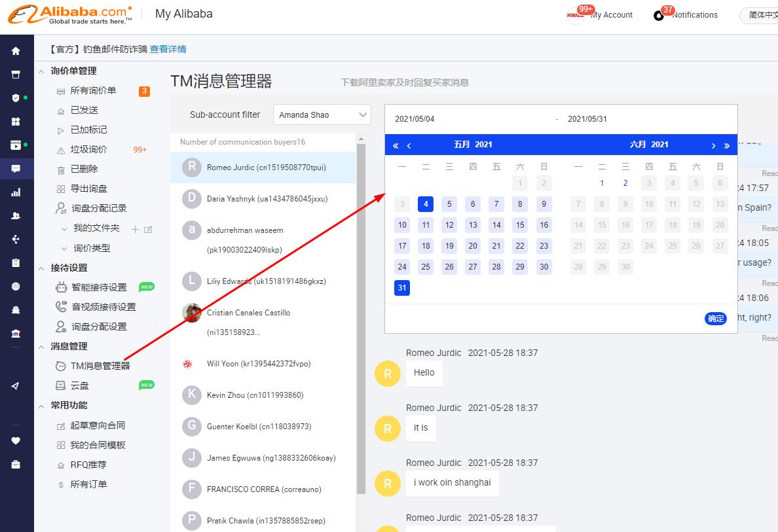Image resolution: width=778 pixels, height=532 pixels.
Task: Click the start date field 2021/05/04
Action: point(415,119)
